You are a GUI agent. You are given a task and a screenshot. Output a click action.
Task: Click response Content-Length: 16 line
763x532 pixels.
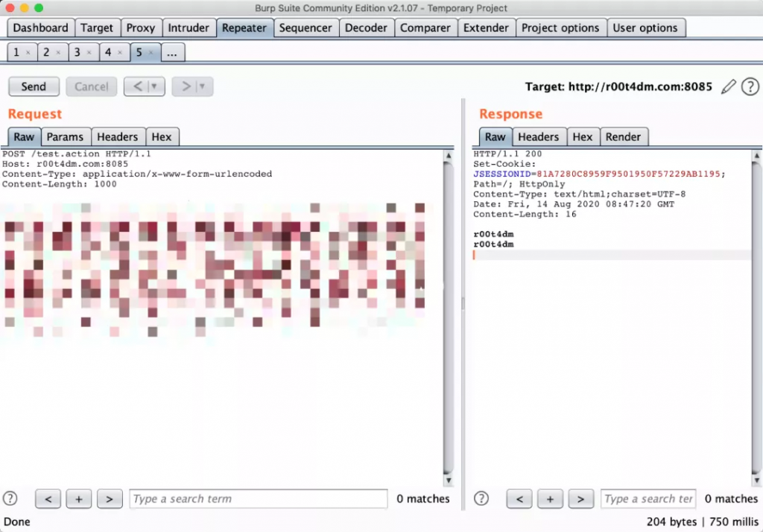pyautogui.click(x=525, y=214)
